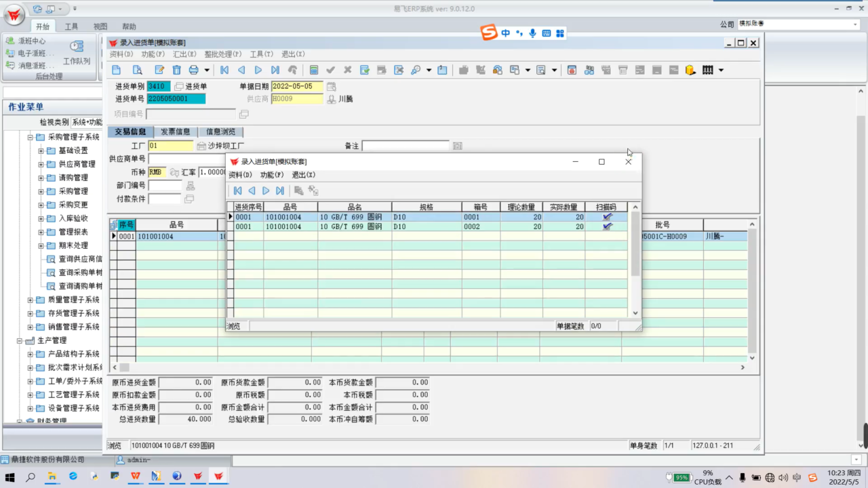Click the 付款条件 input field
Viewport: 868px width, 488px height.
[165, 199]
